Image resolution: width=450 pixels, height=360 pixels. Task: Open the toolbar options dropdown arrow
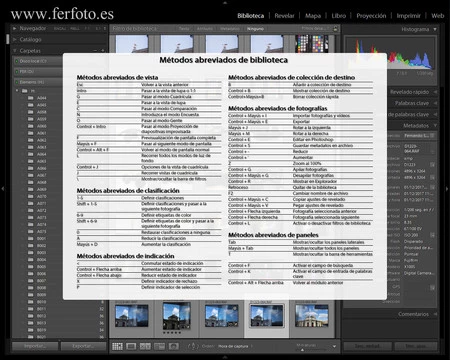click(x=334, y=347)
